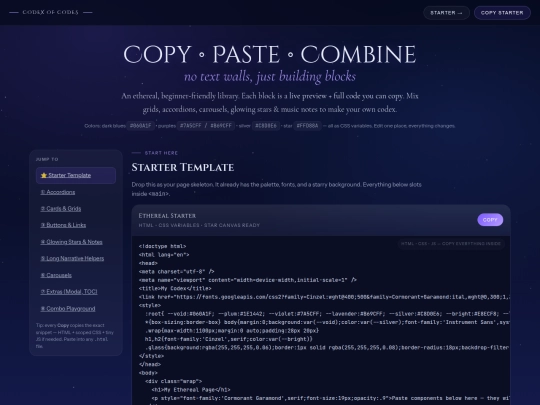This screenshot has height=405, width=540.
Task: Click the <h1>My Ethereal Page</h1> code line
Action: click(191, 390)
